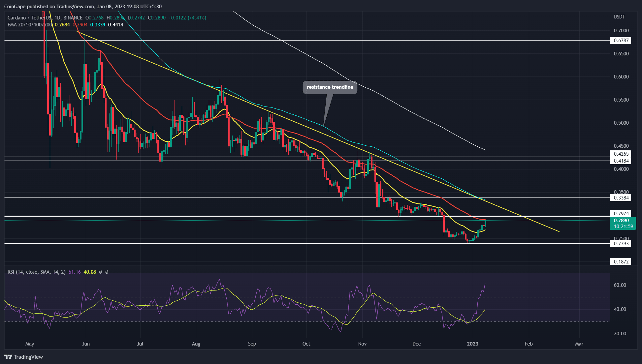642x364 pixels.
Task: Click the 0.1872 price level label
Action: click(x=621, y=262)
